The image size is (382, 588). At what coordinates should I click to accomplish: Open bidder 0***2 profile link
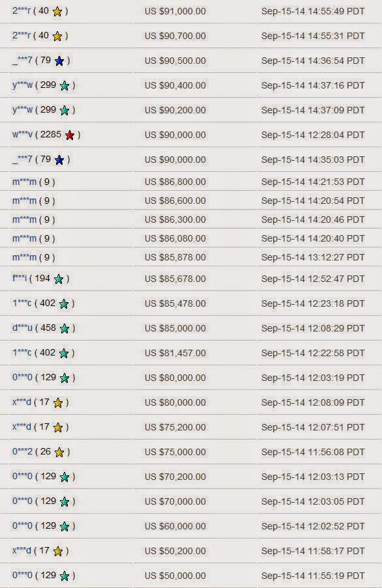pos(23,452)
